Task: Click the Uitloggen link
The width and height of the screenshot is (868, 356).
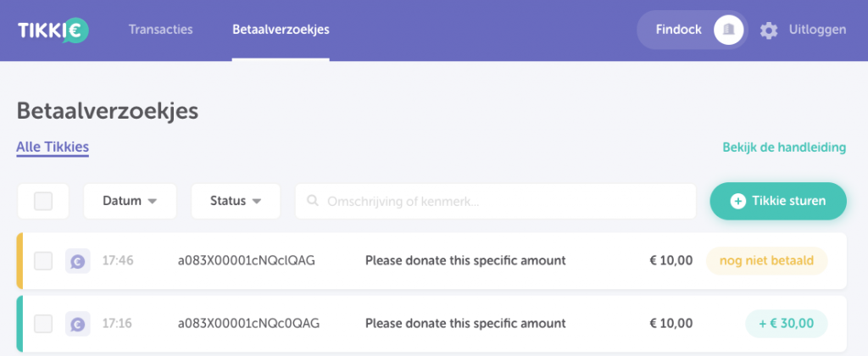Action: tap(817, 30)
